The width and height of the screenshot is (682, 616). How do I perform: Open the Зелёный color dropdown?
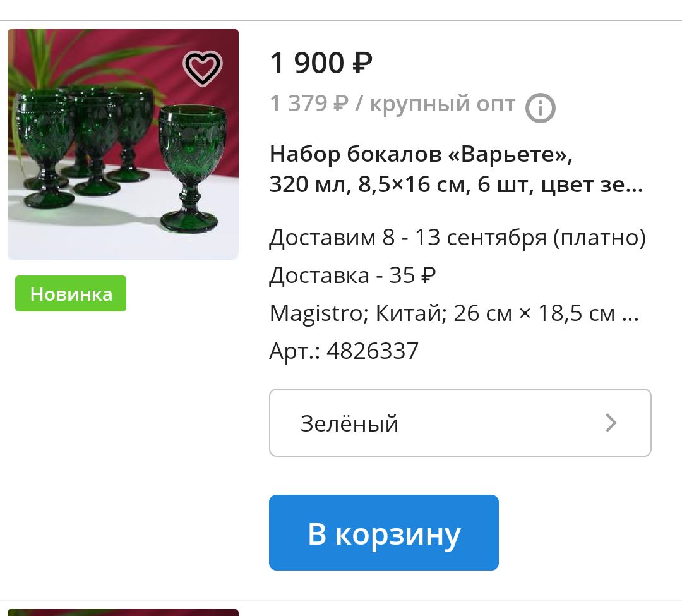coord(460,423)
